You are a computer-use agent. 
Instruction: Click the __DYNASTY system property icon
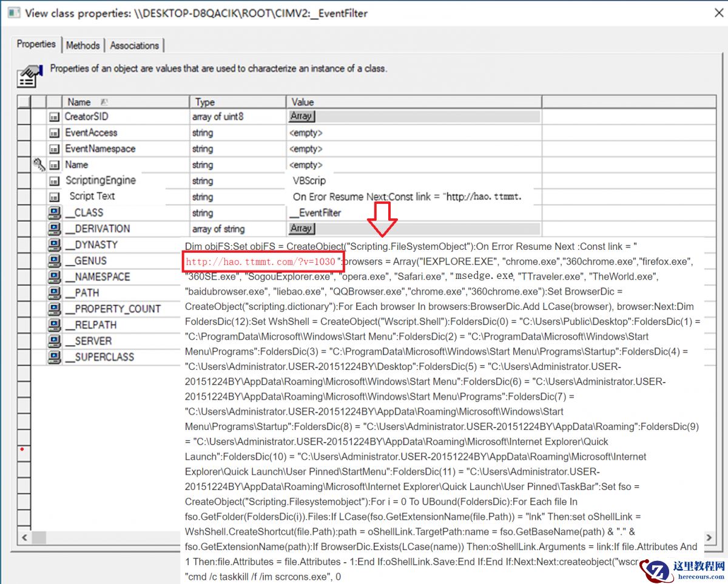55,244
